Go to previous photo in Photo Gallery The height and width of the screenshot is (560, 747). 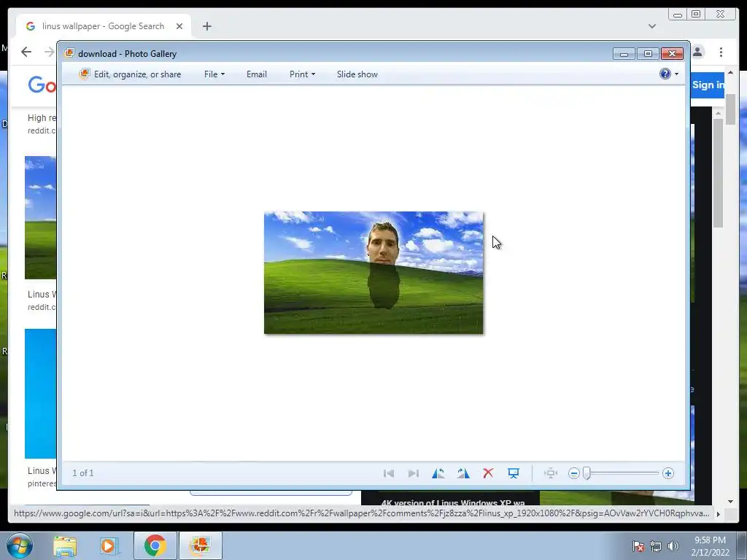[389, 473]
